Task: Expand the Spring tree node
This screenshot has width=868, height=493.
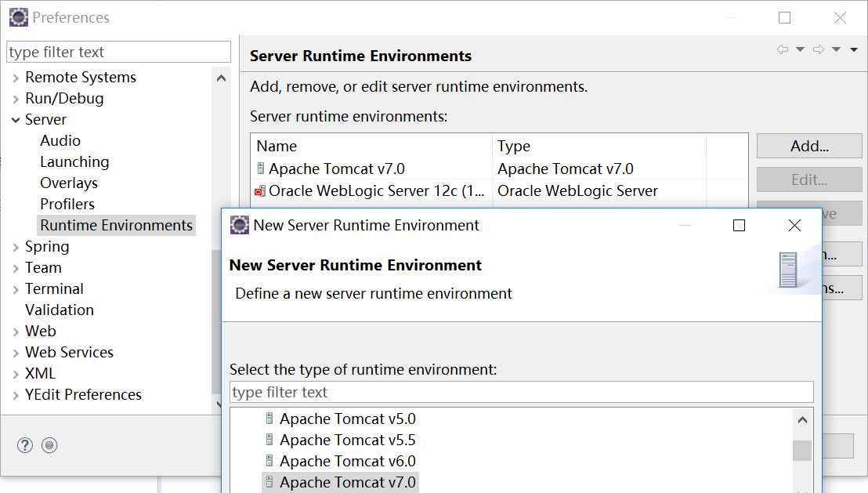Action: 16,248
